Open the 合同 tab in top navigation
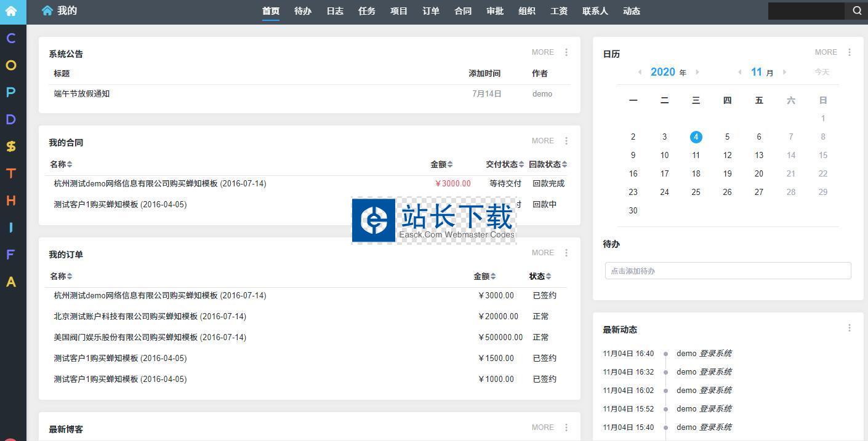Viewport: 868px width, 441px height. (x=463, y=11)
